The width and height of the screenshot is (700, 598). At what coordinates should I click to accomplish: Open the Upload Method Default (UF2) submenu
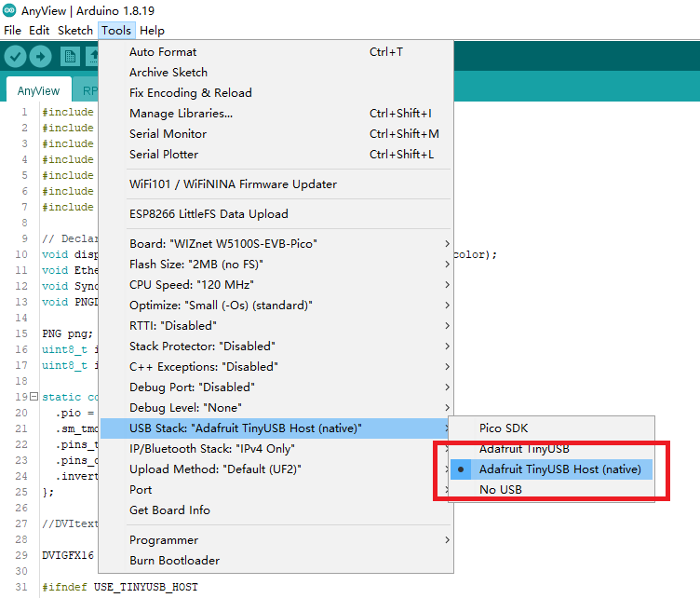tap(276, 469)
